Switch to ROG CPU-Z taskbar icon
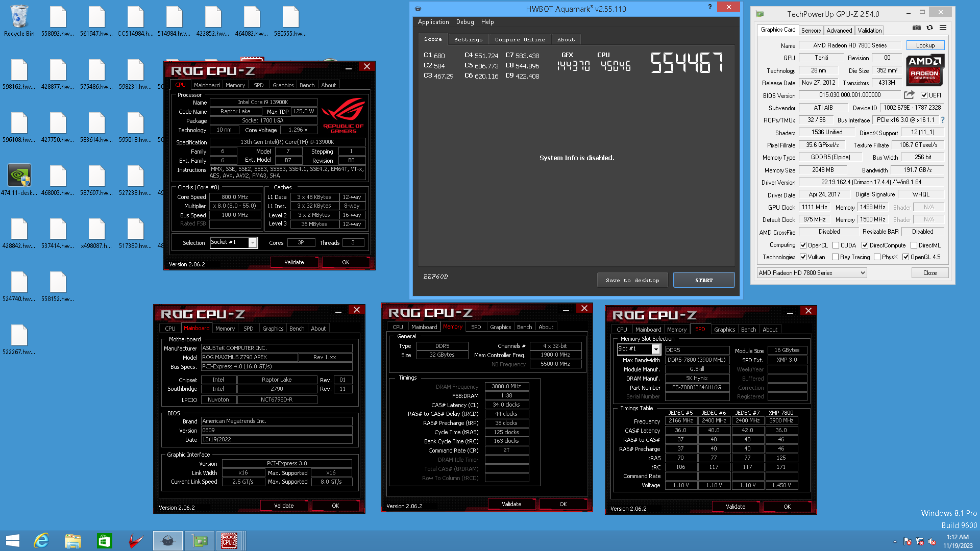Viewport: 980px width, 551px height. [x=229, y=541]
